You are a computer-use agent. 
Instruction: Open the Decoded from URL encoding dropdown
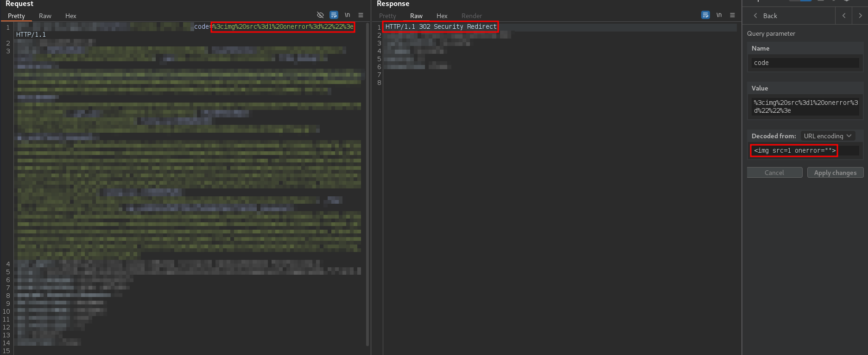pos(828,136)
